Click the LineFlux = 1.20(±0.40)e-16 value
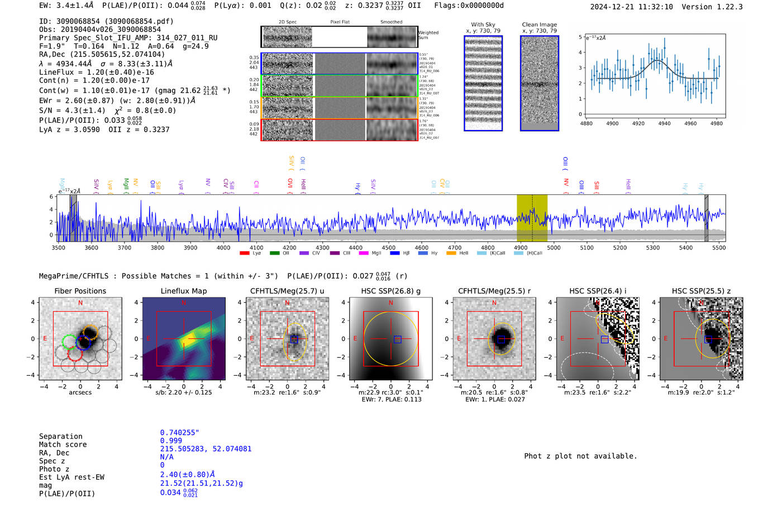 pos(97,72)
